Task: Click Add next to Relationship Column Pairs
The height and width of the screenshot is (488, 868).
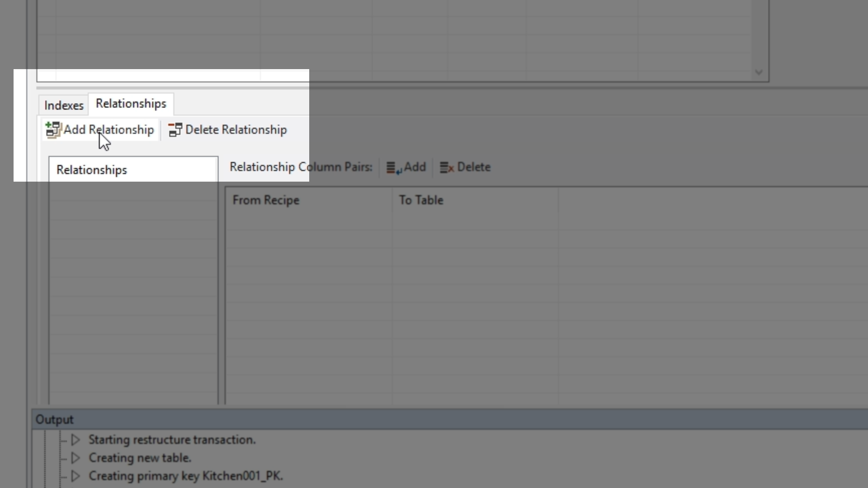Action: [x=415, y=167]
